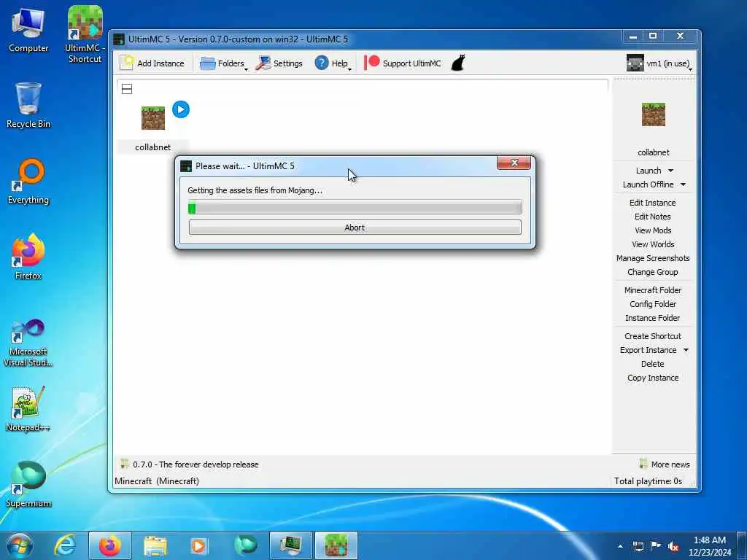
Task: Open Windows Explorer from taskbar
Action: click(155, 545)
